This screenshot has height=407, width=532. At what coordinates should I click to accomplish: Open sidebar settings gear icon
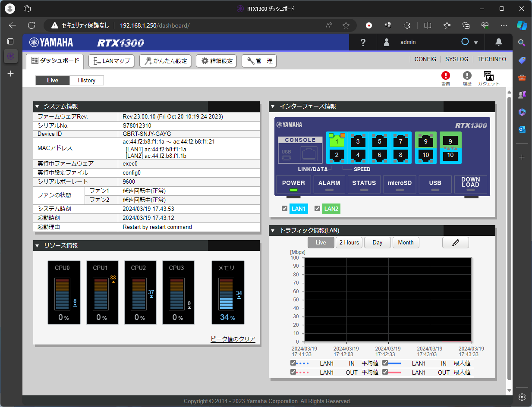tap(522, 397)
